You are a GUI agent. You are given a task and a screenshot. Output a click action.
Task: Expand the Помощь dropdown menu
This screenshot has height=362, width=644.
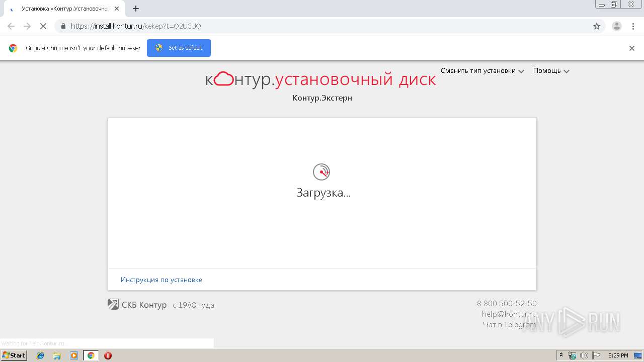click(x=551, y=71)
